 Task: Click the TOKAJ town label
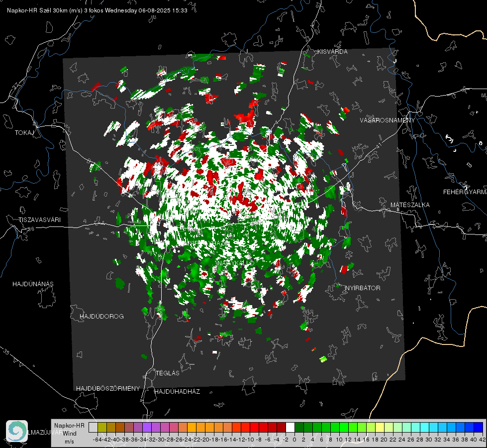(x=24, y=133)
